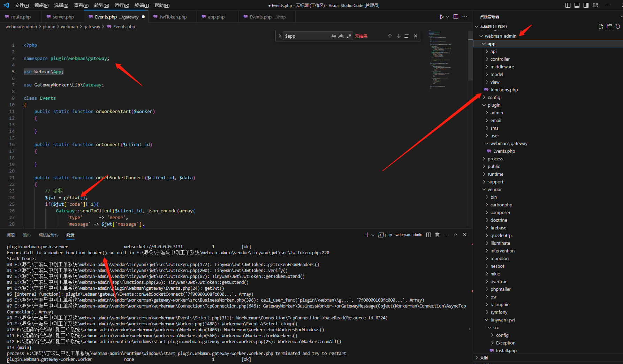Image resolution: width=623 pixels, height=364 pixels.
Task: Open the 编辑(E) menu
Action: 41,5
